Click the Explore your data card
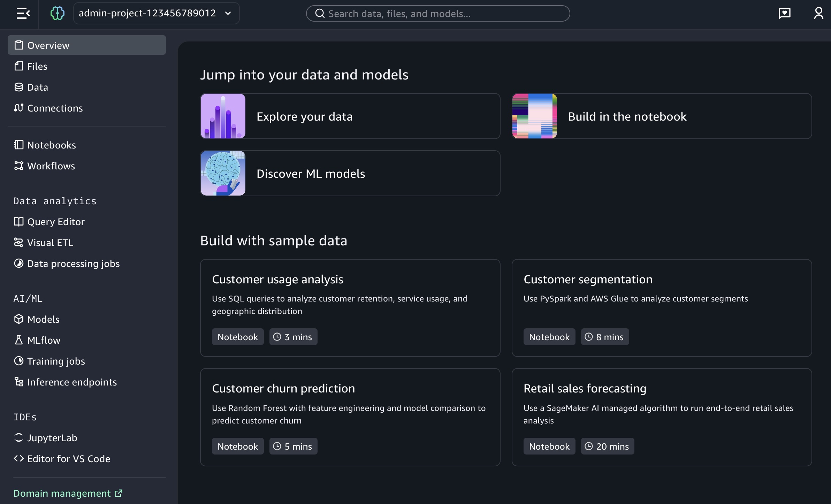Image resolution: width=831 pixels, height=504 pixels. (350, 116)
